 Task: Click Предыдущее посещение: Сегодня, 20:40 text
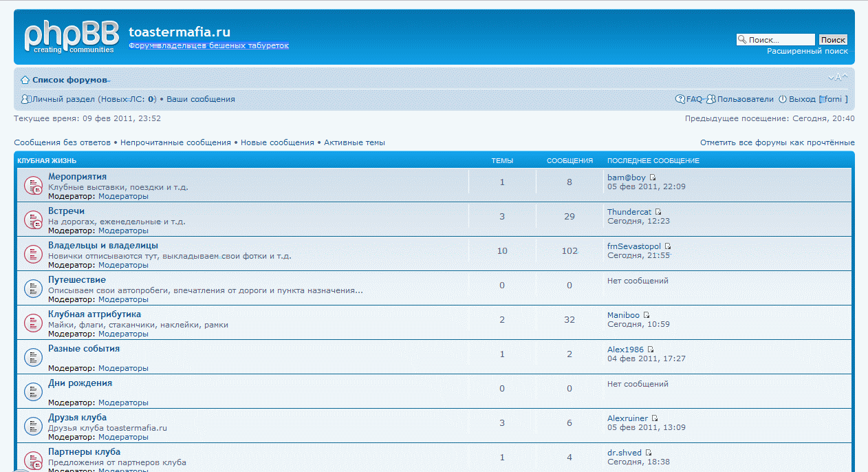point(770,118)
